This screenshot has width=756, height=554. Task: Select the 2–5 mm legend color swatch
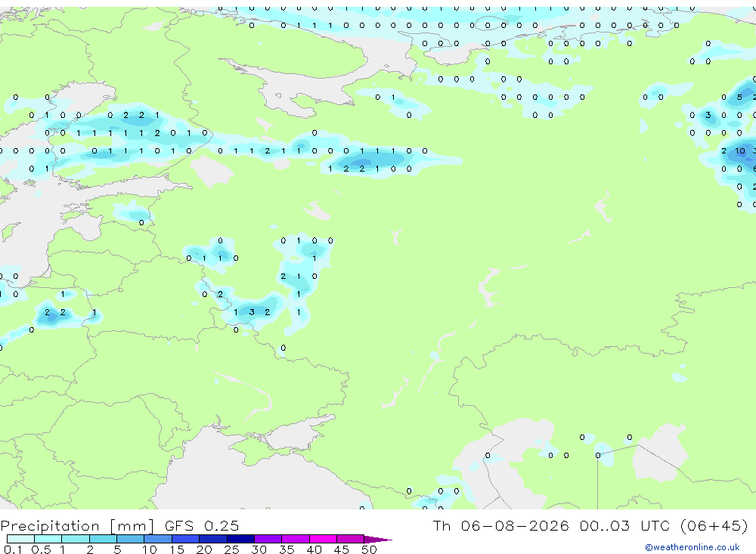[103, 539]
